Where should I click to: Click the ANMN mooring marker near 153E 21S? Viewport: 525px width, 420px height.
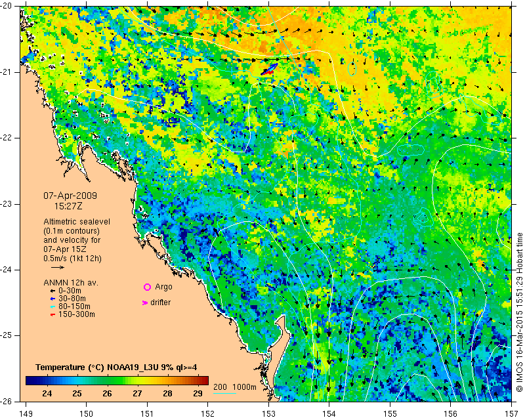coord(269,69)
